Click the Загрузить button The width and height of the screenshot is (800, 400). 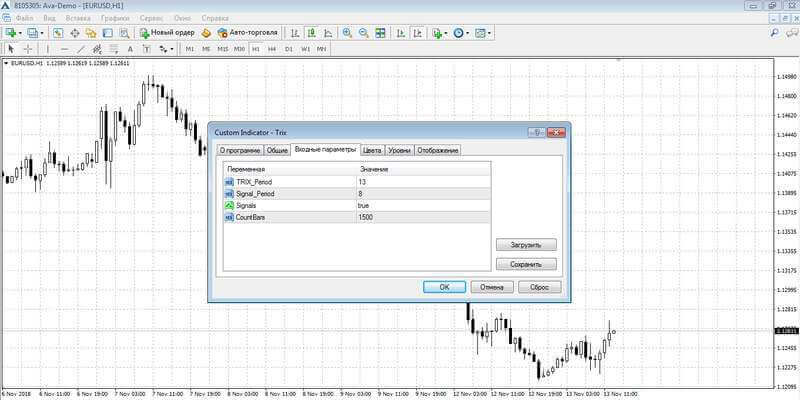click(x=526, y=244)
